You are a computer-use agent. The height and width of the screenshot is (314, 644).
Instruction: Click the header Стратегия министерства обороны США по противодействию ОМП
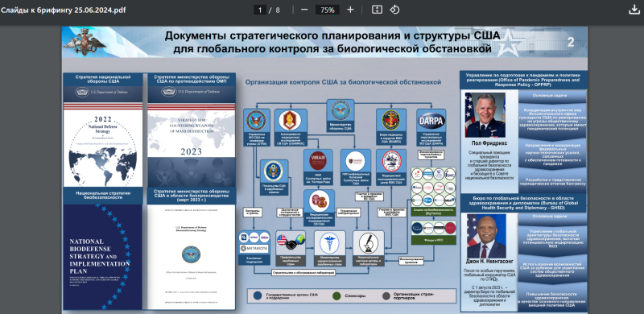pyautogui.click(x=192, y=80)
